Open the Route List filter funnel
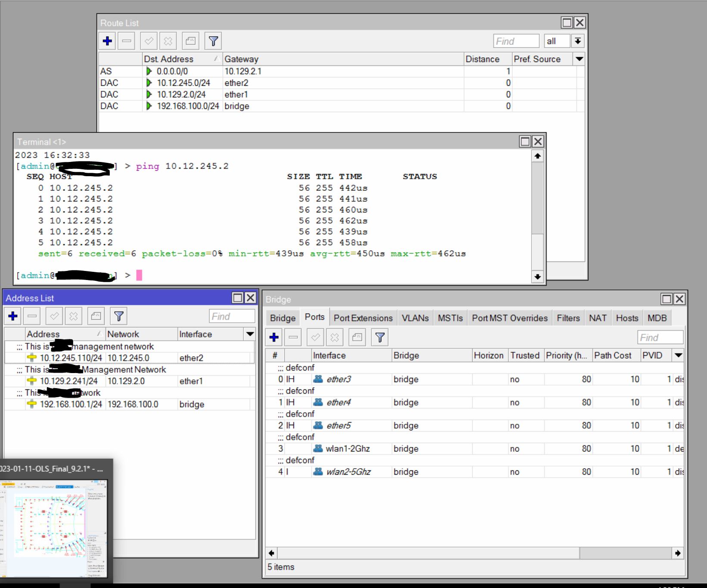 [x=213, y=41]
